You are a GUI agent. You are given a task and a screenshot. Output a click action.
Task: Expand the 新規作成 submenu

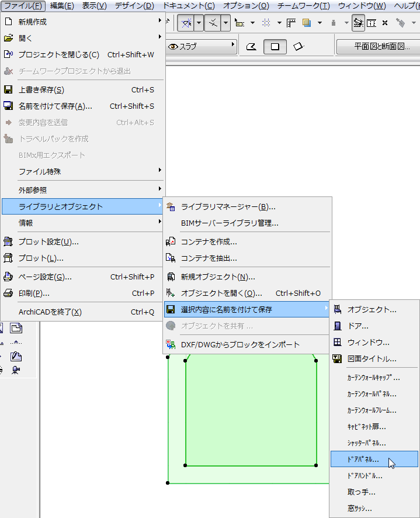pos(83,22)
